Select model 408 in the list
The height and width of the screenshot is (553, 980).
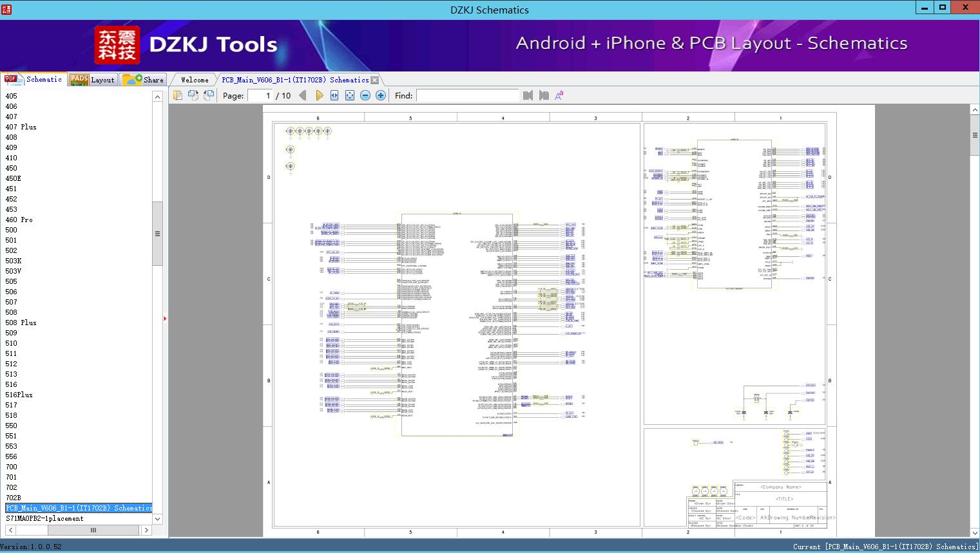[x=12, y=137]
